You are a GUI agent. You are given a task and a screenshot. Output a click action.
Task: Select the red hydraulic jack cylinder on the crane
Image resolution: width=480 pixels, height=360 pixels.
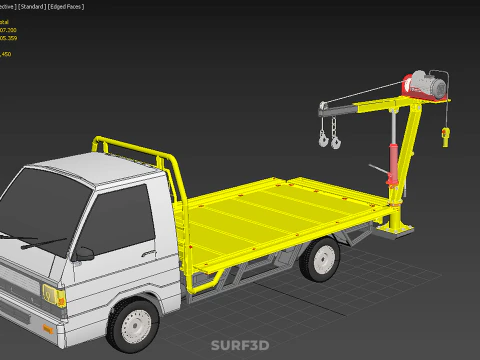click(393, 164)
